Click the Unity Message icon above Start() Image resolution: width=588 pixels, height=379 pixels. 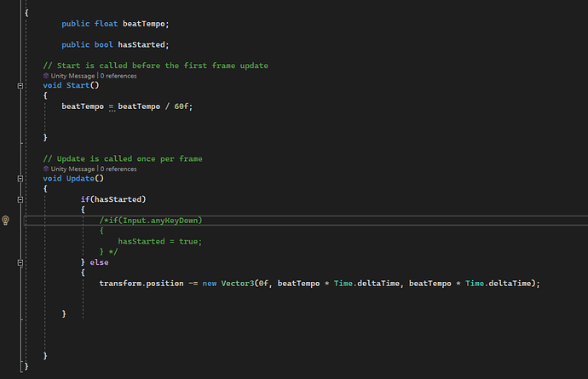pyautogui.click(x=46, y=76)
